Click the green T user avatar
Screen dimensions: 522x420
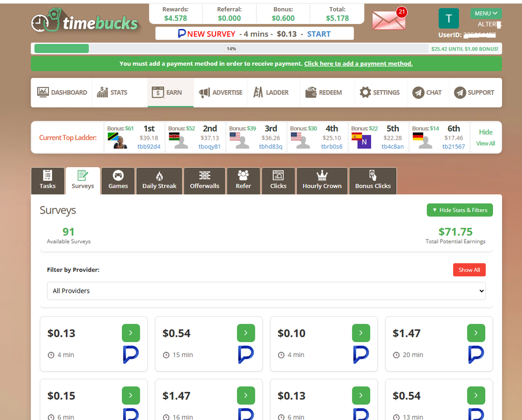[449, 18]
